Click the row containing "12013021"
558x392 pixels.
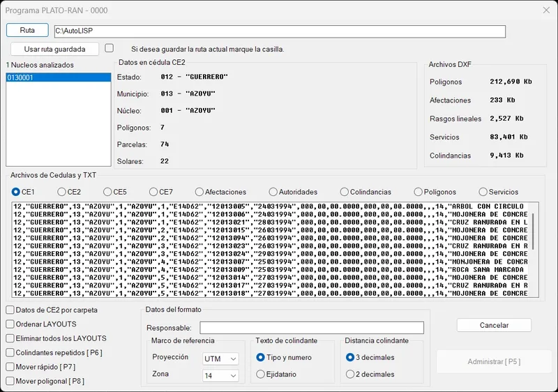point(271,223)
